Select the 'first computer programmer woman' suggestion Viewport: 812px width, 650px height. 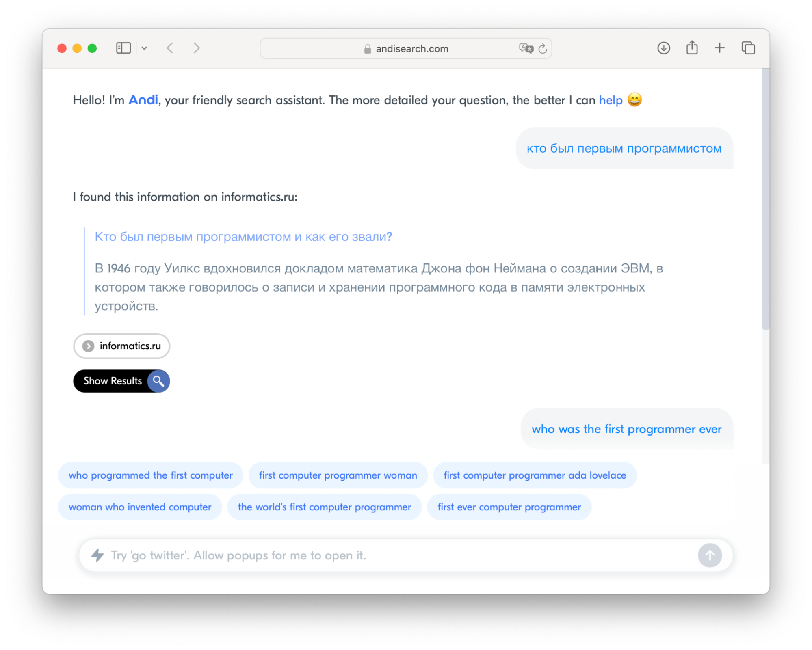[x=338, y=475]
